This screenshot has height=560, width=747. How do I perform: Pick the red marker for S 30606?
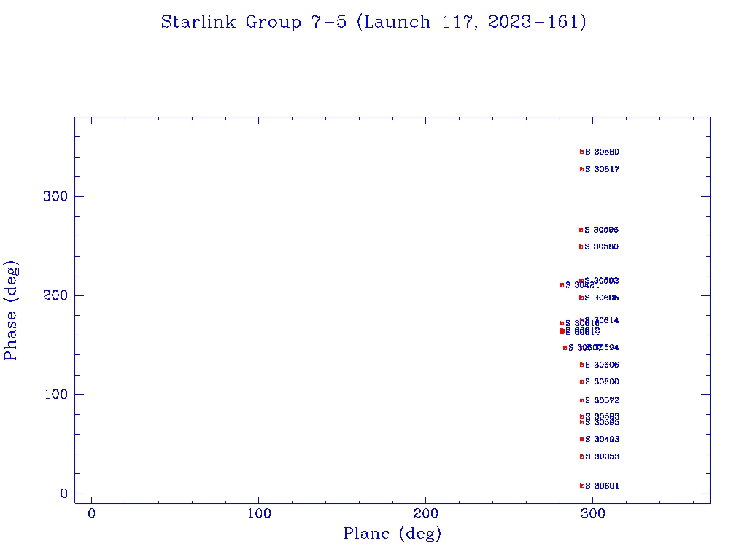pos(581,365)
